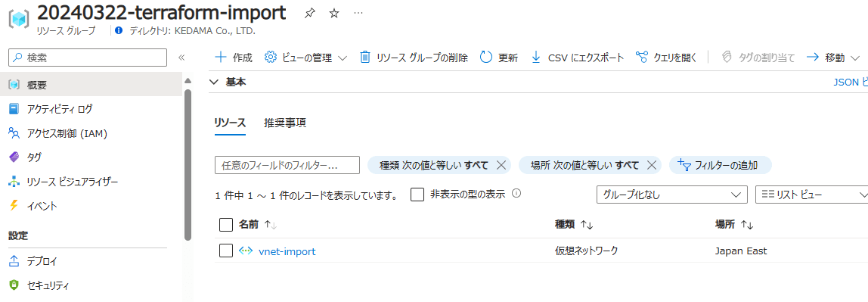Open the JSON view link

851,82
